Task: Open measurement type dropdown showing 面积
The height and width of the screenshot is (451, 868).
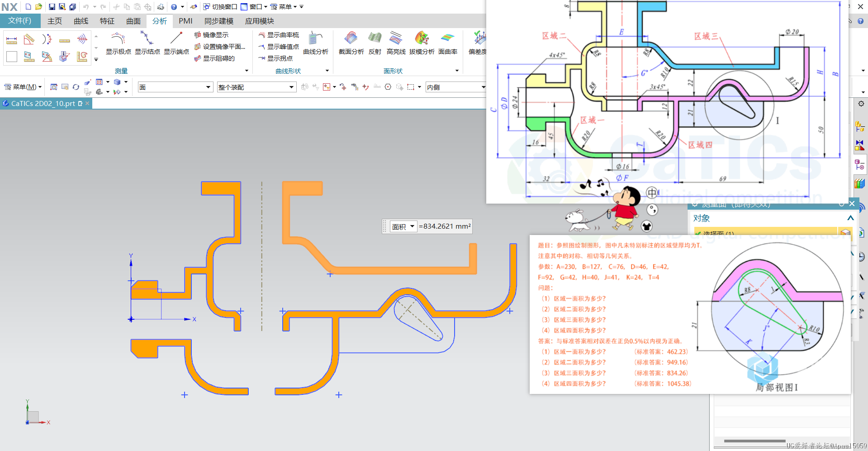Action: [403, 226]
